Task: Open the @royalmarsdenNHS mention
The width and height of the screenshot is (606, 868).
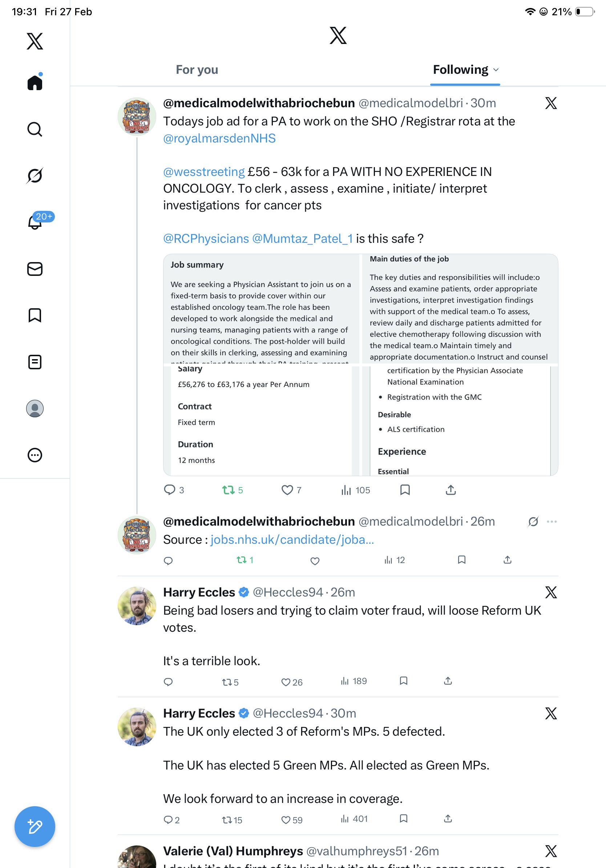Action: pyautogui.click(x=219, y=138)
